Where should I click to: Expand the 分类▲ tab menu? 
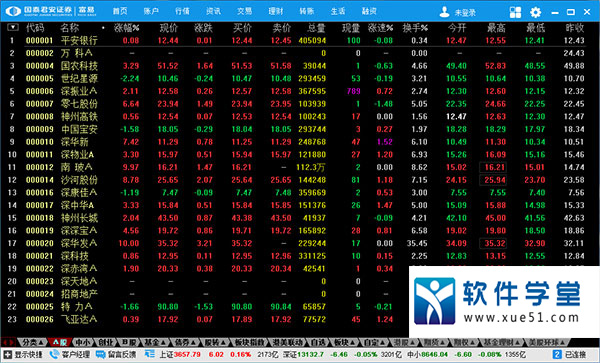tap(33, 342)
